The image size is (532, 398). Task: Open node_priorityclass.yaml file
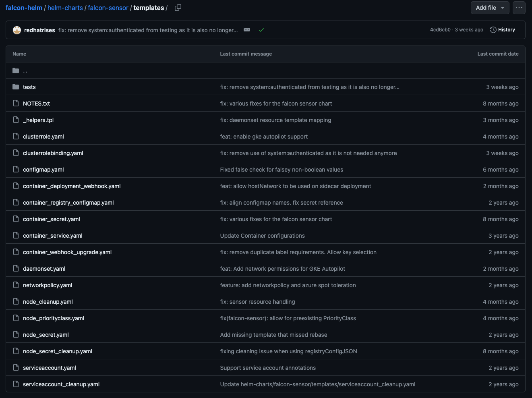pos(54,318)
